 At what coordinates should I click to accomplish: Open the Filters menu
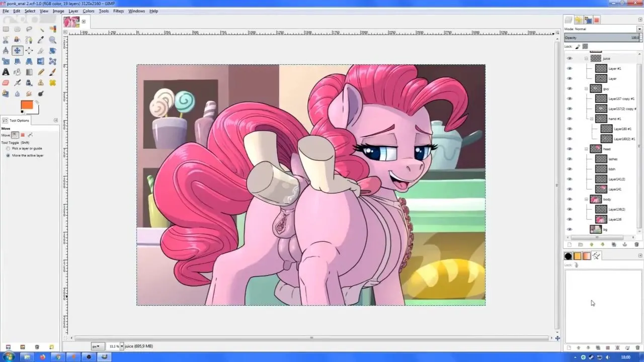click(x=118, y=11)
